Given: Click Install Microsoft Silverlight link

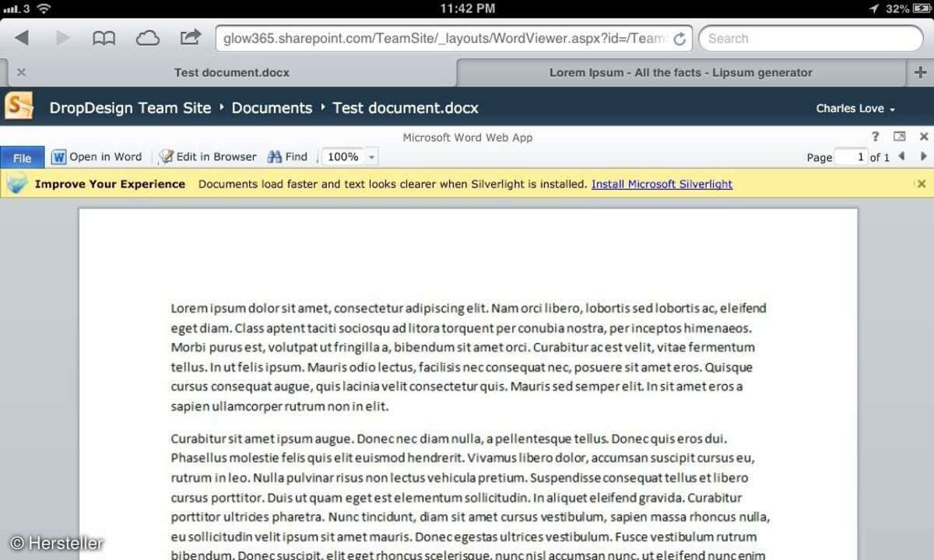Looking at the screenshot, I should coord(662,184).
